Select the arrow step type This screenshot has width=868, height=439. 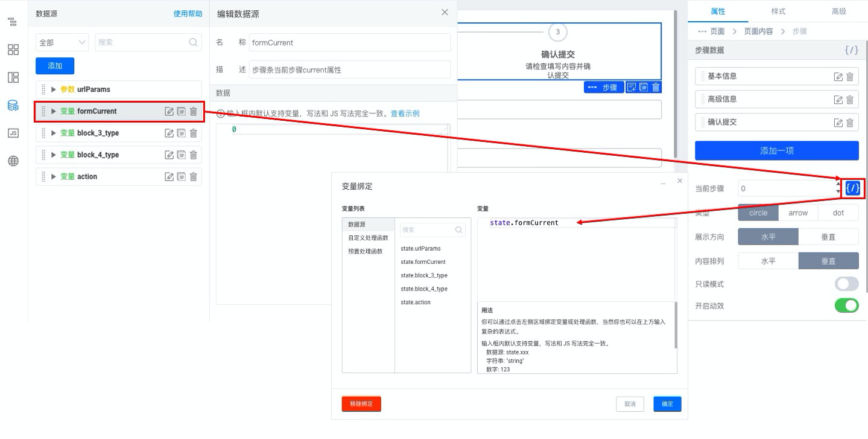tap(798, 213)
